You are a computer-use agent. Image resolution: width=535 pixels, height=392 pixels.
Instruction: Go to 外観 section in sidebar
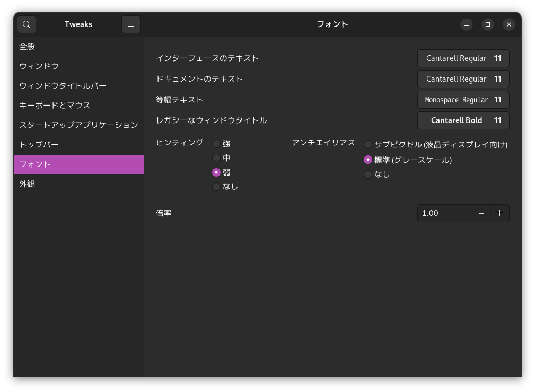click(x=28, y=184)
